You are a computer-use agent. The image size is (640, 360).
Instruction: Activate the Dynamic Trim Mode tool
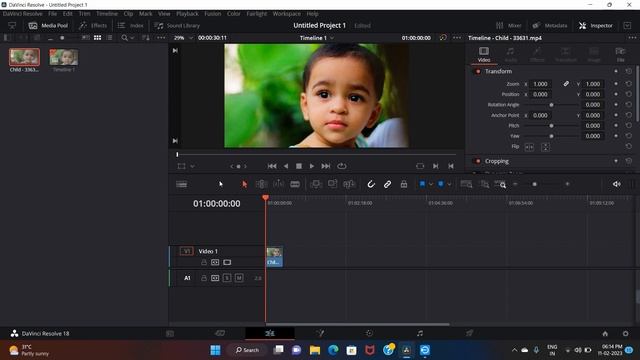278,184
